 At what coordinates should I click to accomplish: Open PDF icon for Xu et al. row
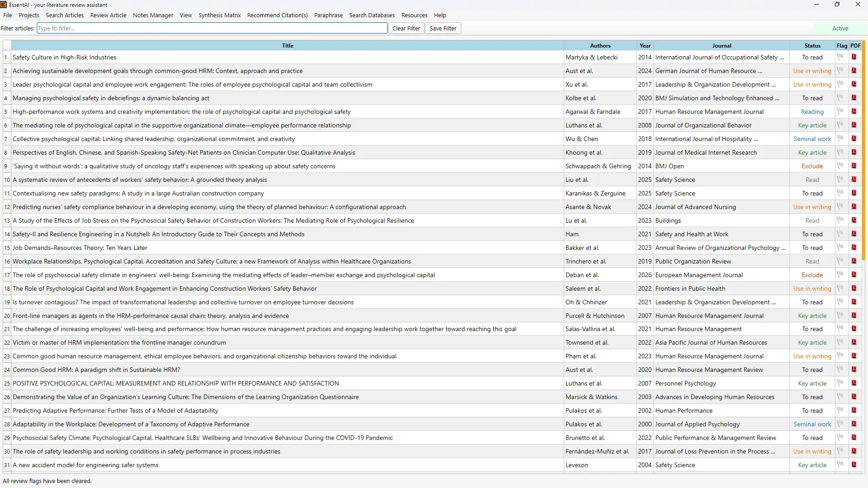pyautogui.click(x=854, y=84)
